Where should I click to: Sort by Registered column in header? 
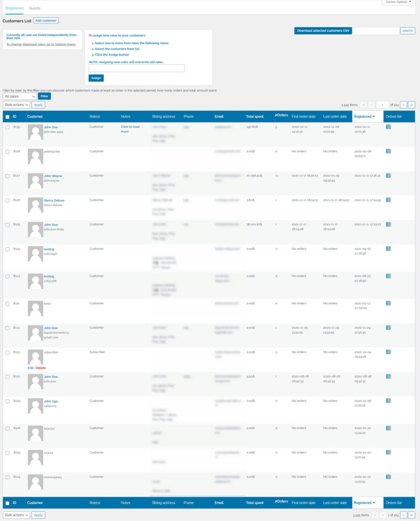[x=364, y=117]
